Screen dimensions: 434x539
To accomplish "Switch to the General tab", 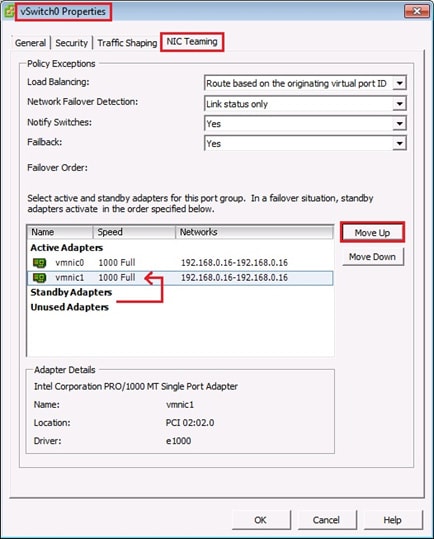I will click(x=30, y=43).
